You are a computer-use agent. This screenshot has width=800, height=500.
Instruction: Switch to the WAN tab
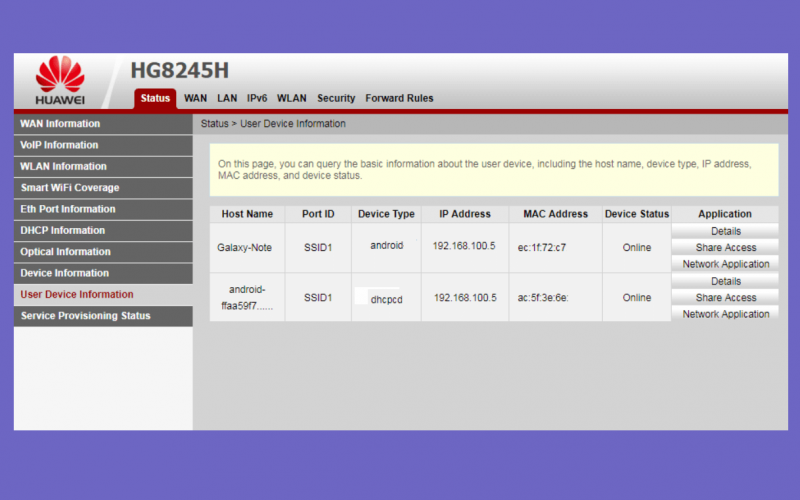pyautogui.click(x=195, y=98)
